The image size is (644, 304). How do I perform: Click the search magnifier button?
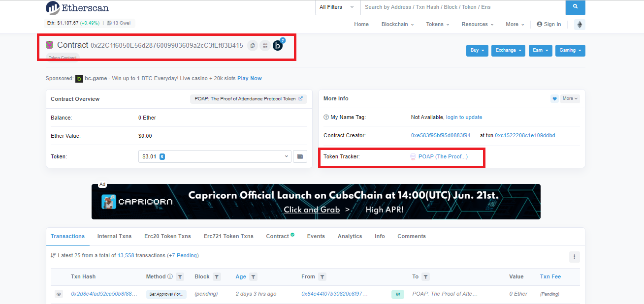tap(575, 7)
